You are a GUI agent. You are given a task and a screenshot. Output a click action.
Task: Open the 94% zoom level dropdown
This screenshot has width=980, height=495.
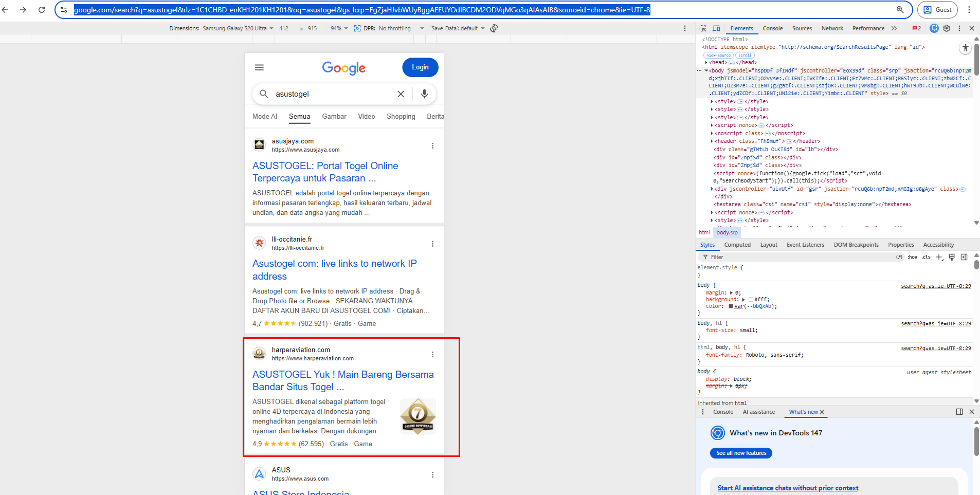click(339, 28)
